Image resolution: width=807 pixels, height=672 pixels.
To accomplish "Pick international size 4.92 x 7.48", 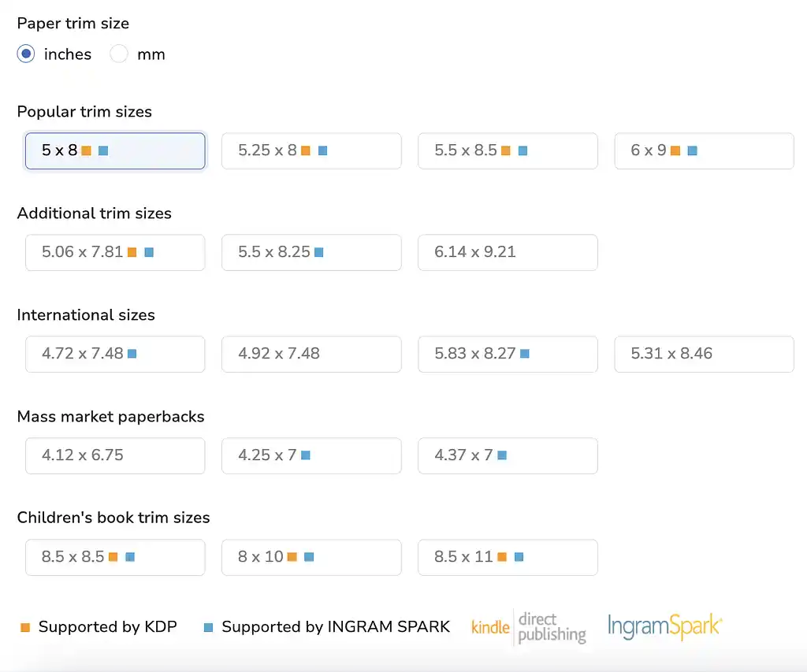I will coord(311,354).
